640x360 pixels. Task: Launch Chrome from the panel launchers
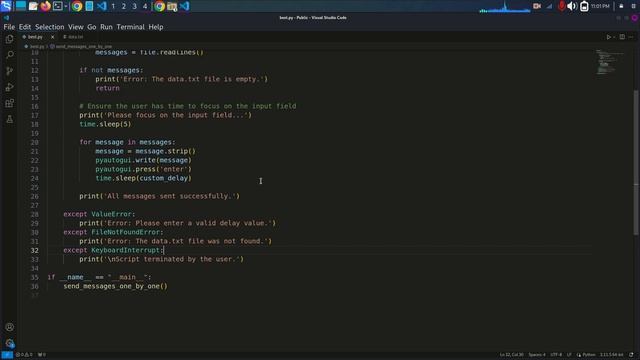[x=77, y=6]
